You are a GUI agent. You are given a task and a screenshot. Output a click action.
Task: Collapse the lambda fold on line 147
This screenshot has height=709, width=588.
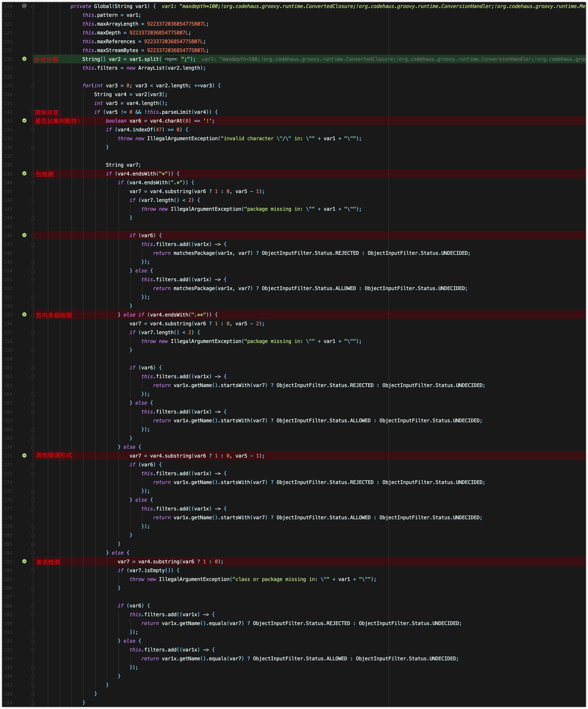coord(33,245)
